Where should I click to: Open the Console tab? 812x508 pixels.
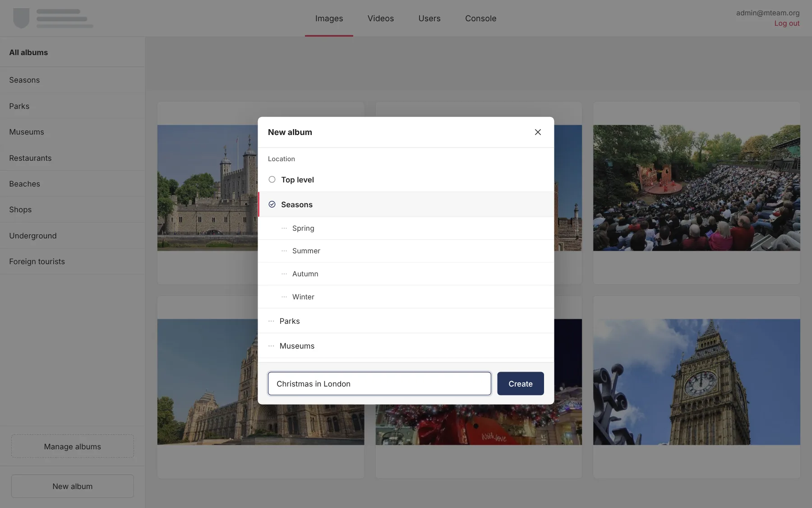(x=481, y=19)
